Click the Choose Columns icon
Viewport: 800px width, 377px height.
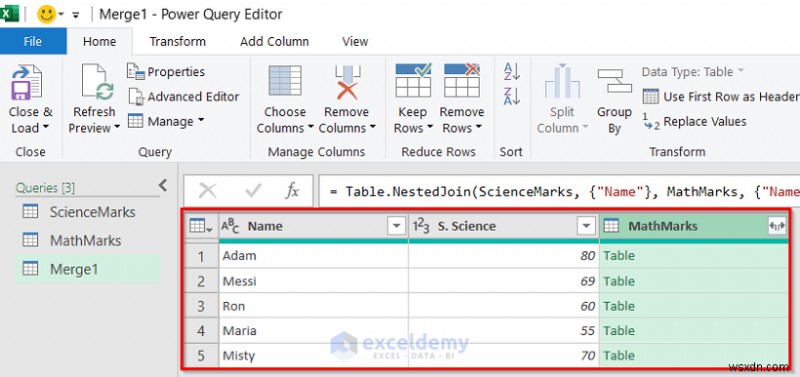[x=285, y=82]
